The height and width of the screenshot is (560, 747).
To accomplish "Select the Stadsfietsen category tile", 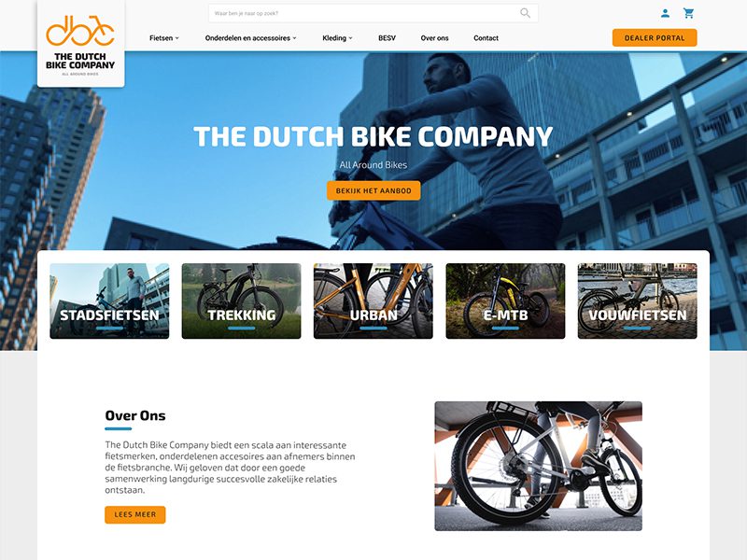I will coord(109,301).
